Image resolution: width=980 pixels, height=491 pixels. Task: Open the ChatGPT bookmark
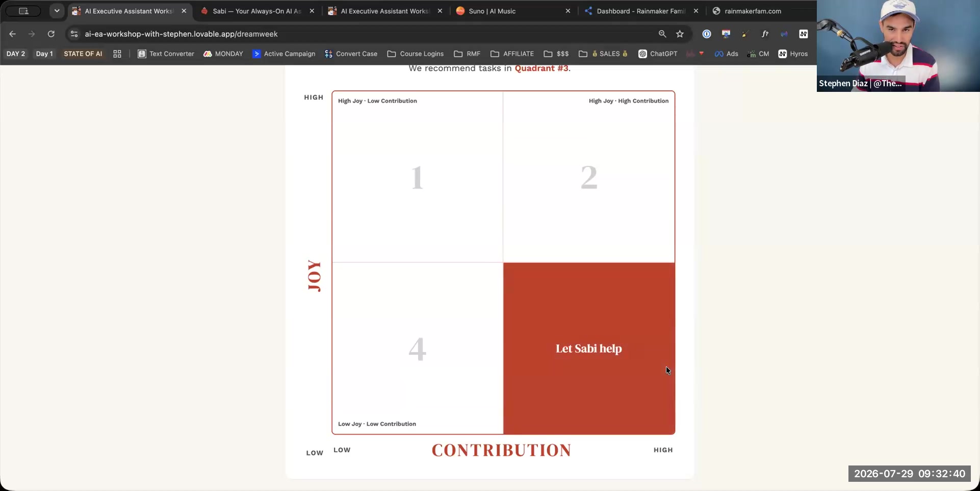[658, 54]
